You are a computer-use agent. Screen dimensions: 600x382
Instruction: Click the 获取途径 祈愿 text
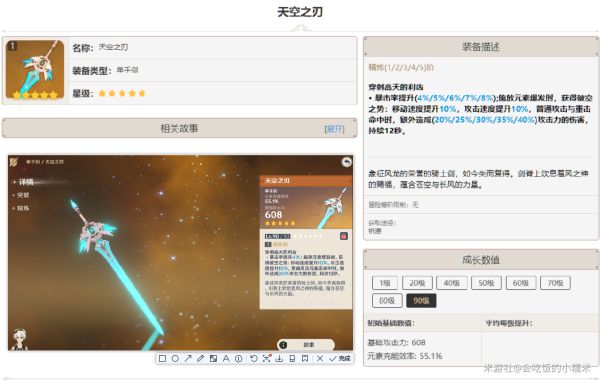(382, 227)
